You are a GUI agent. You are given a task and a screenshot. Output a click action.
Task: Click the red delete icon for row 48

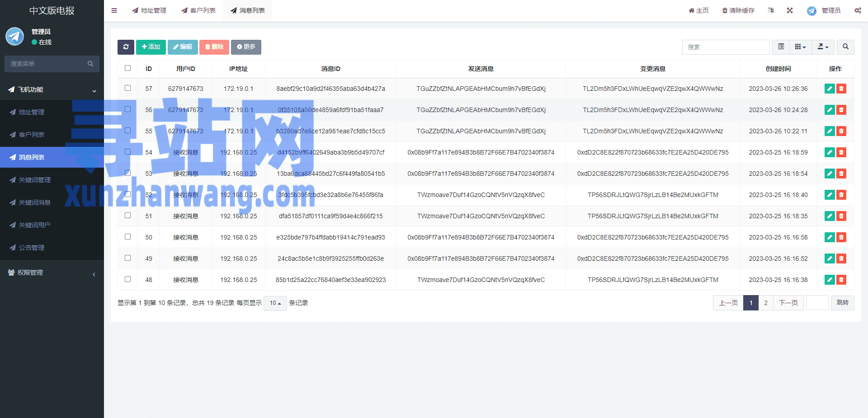click(841, 280)
